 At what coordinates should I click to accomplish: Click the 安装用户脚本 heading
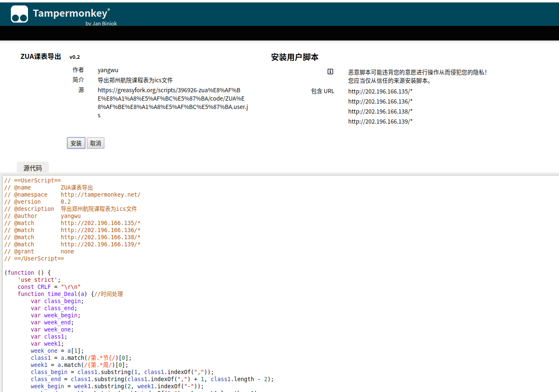(x=295, y=57)
